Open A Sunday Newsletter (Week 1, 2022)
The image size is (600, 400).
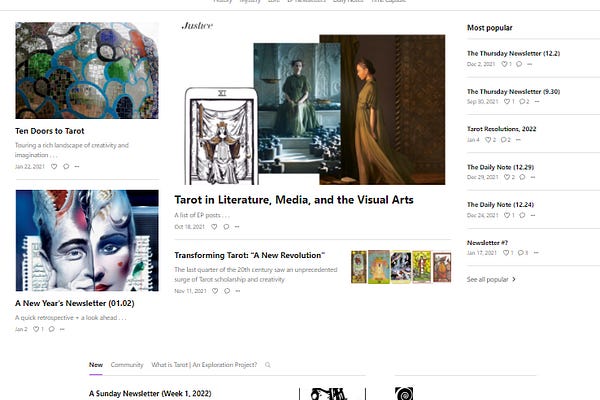pos(150,393)
